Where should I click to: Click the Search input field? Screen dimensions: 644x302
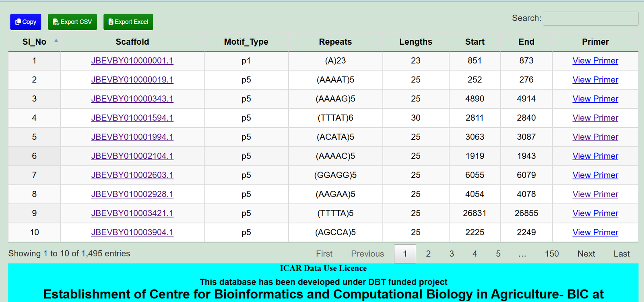click(x=590, y=19)
